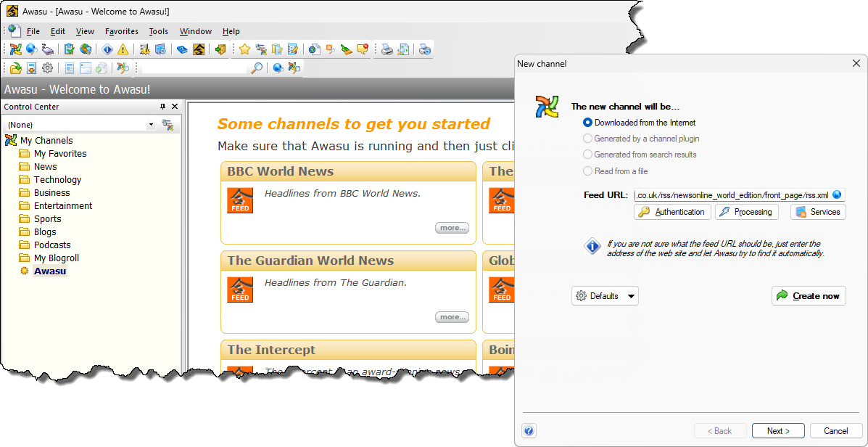Click the BBC World News feed icon
Image resolution: width=868 pixels, height=447 pixels.
pyautogui.click(x=240, y=200)
